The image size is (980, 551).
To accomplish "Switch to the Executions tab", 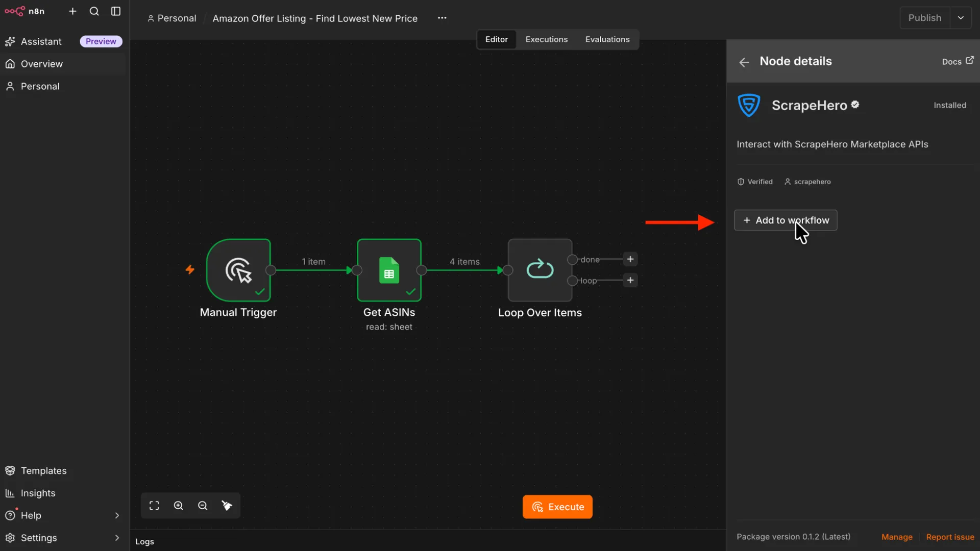I will 546,39.
